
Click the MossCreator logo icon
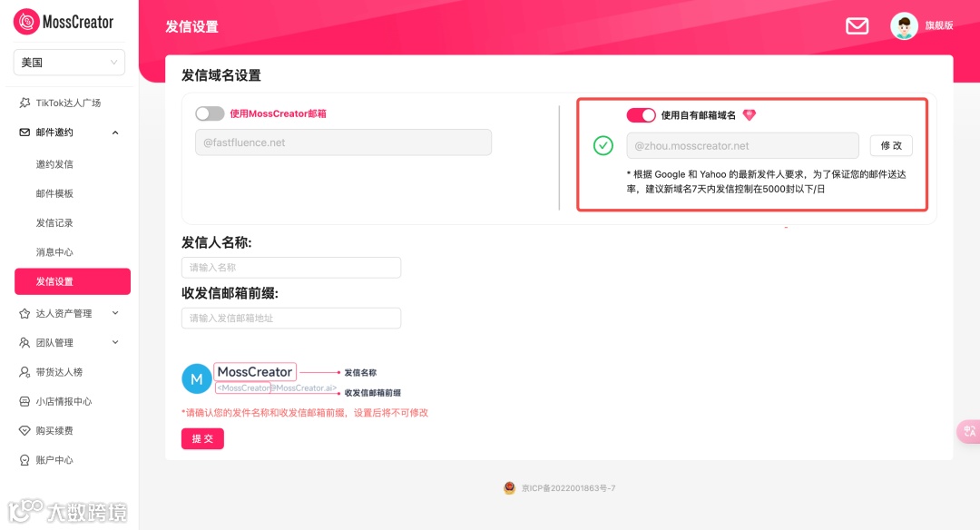(26, 21)
